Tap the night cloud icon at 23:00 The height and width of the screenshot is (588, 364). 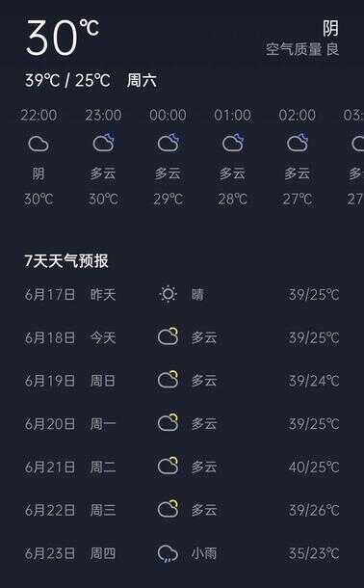click(104, 143)
